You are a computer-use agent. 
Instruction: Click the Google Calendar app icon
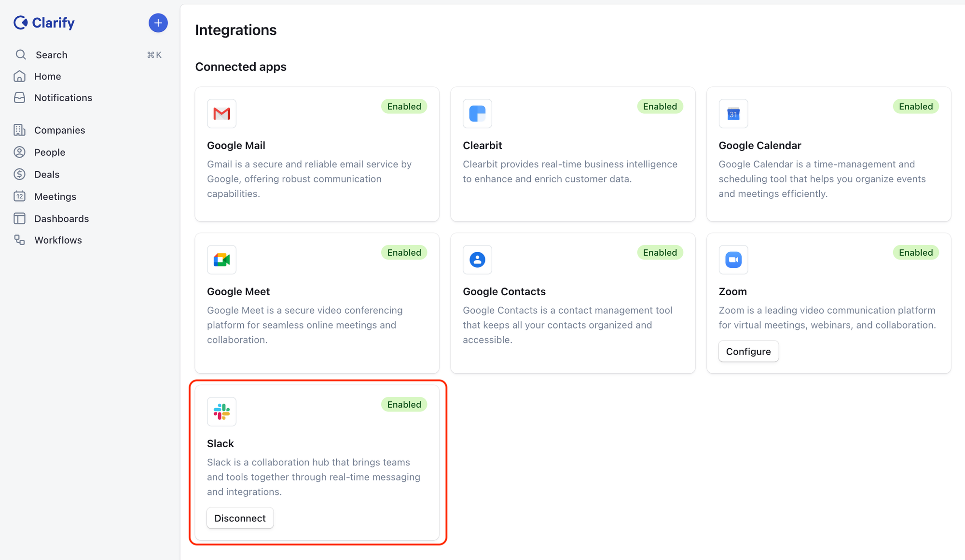pyautogui.click(x=733, y=114)
